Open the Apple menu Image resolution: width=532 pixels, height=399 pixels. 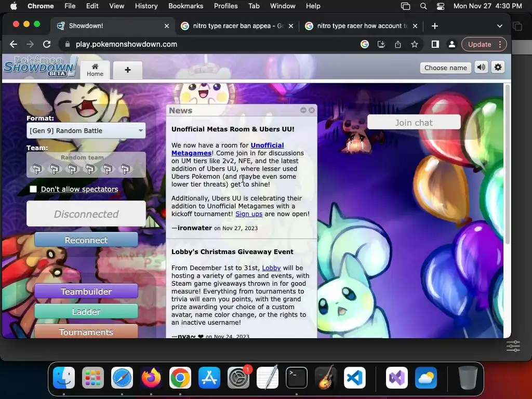pyautogui.click(x=14, y=6)
